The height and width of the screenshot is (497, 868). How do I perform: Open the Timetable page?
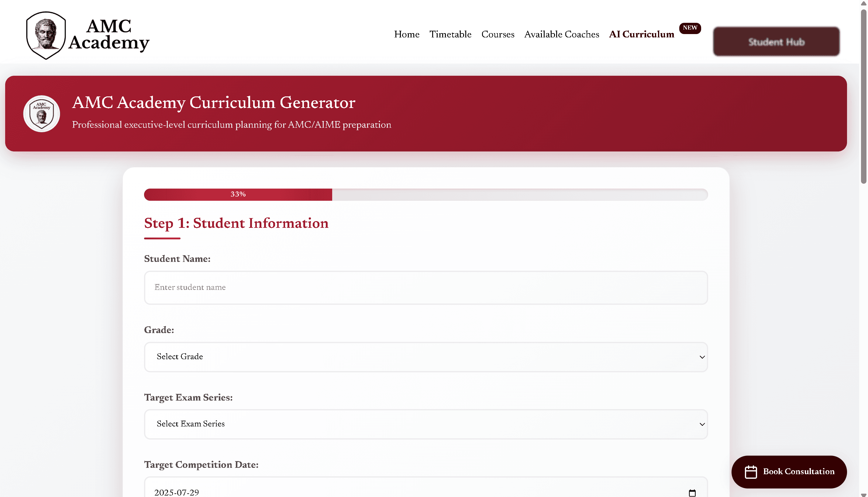(450, 34)
